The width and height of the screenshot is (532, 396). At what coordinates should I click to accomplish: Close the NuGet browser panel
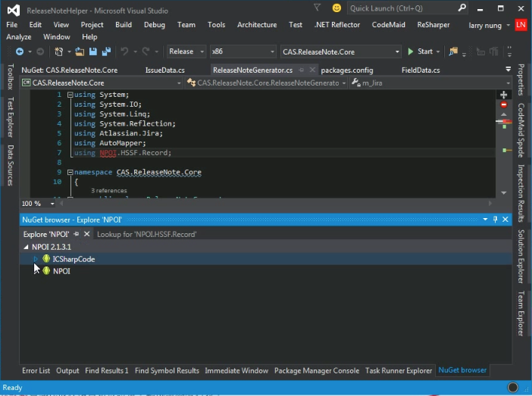pos(505,220)
